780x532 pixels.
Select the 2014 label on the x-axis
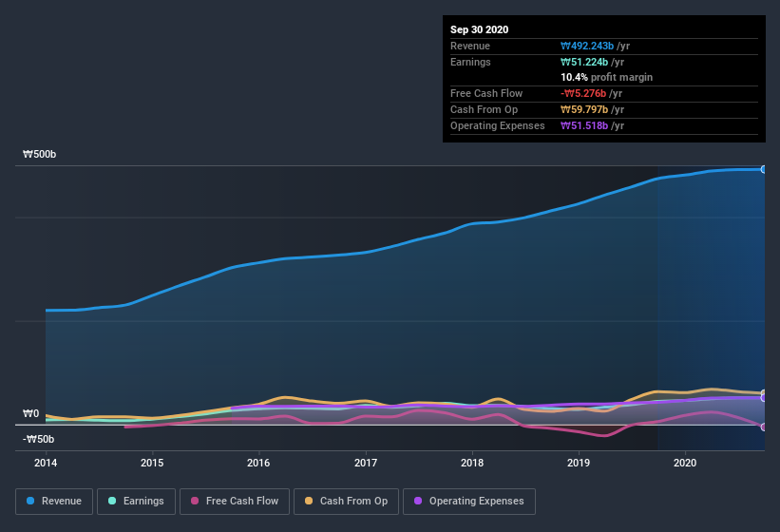(46, 463)
